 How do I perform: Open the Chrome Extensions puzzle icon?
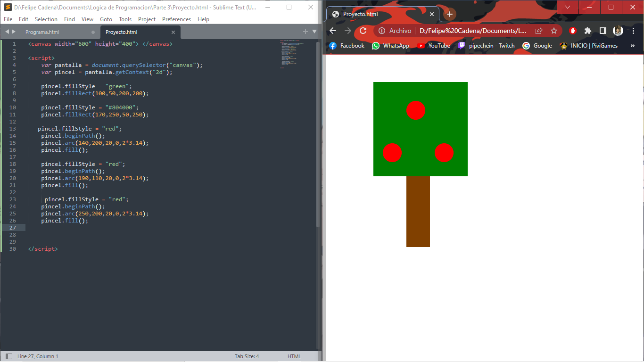587,31
